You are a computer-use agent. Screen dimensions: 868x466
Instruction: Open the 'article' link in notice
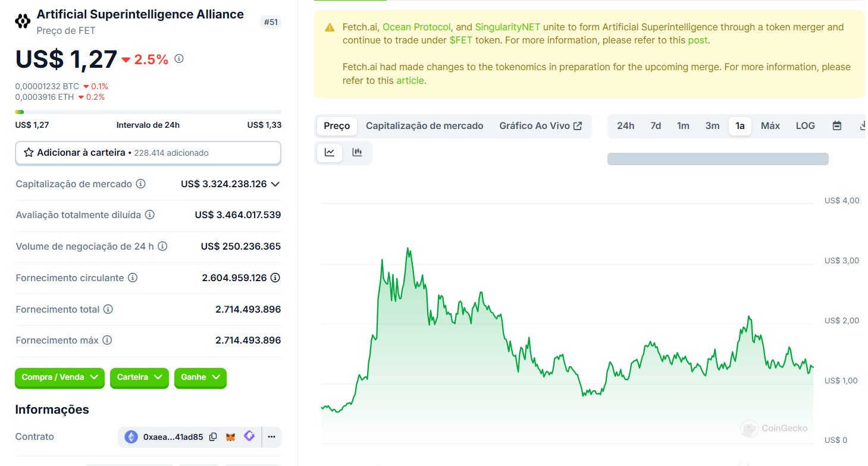[410, 80]
